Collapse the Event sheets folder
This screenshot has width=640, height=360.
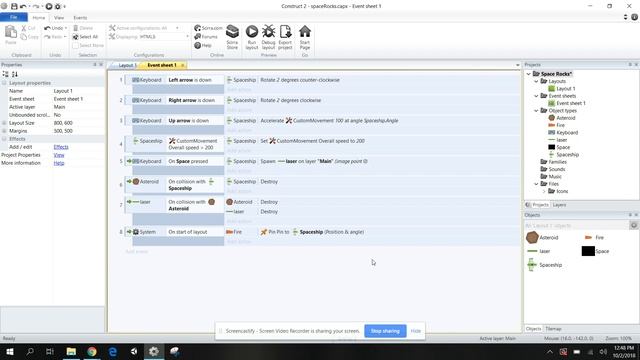point(536,96)
